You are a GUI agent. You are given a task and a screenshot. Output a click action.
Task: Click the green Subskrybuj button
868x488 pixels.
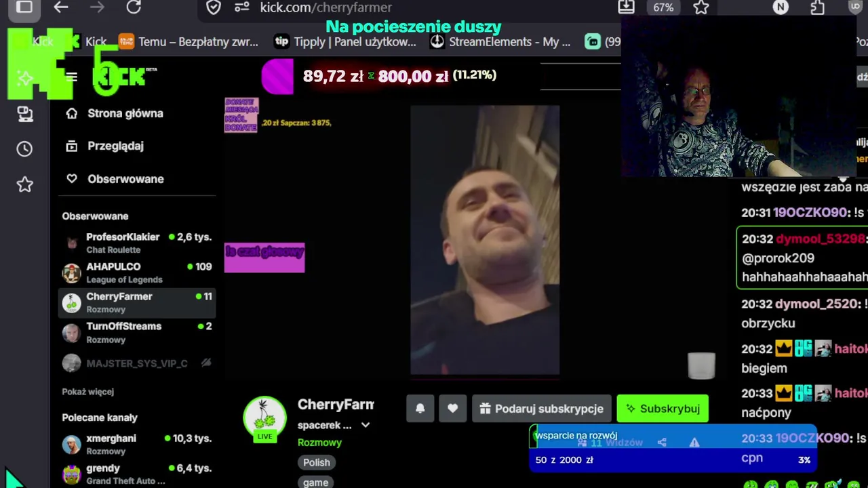pyautogui.click(x=663, y=409)
